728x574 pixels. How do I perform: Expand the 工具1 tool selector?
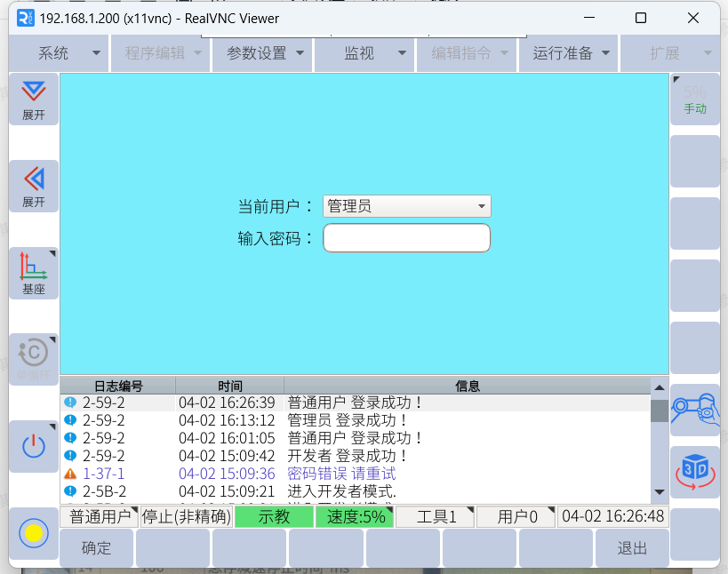tap(436, 517)
